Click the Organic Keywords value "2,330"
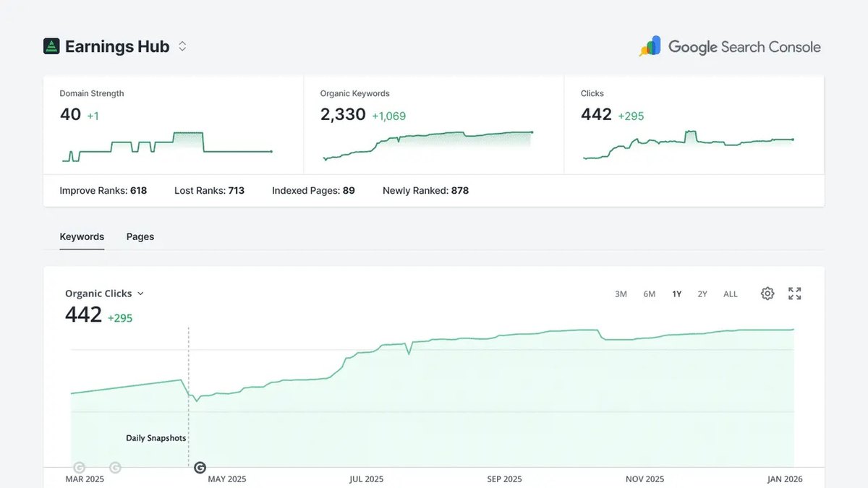This screenshot has width=868, height=488. click(343, 114)
